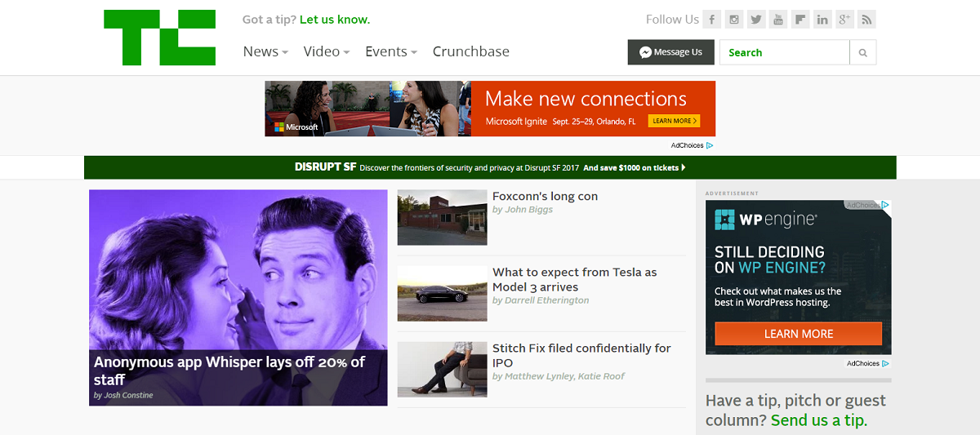Viewport: 980px width, 435px height.
Task: Open the Stitch Fix story thumbnail
Action: pyautogui.click(x=443, y=370)
